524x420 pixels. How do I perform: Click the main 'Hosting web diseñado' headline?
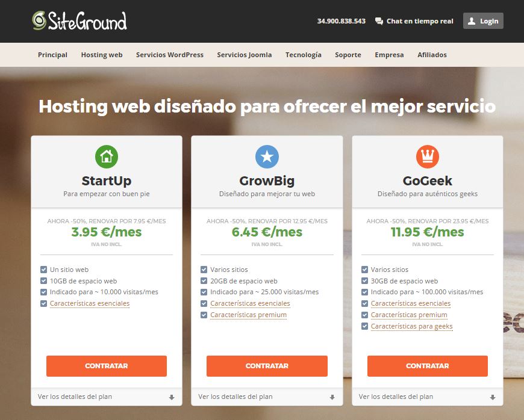coord(267,107)
